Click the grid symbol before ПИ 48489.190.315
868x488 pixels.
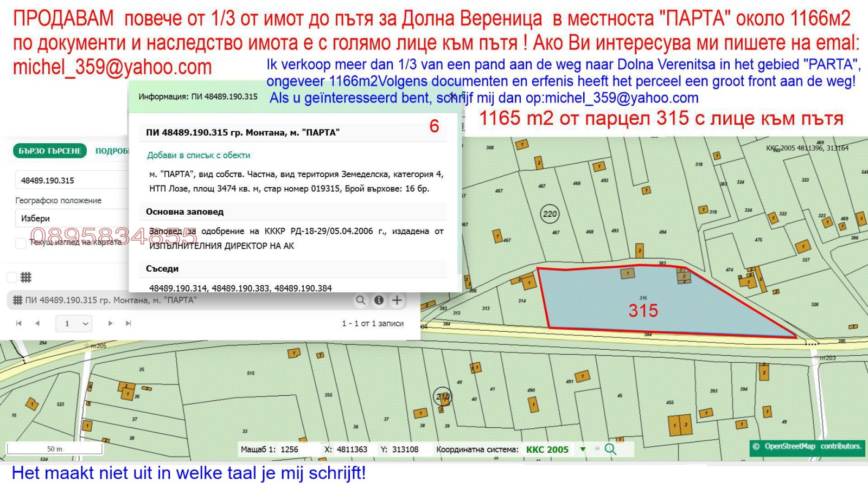[18, 300]
